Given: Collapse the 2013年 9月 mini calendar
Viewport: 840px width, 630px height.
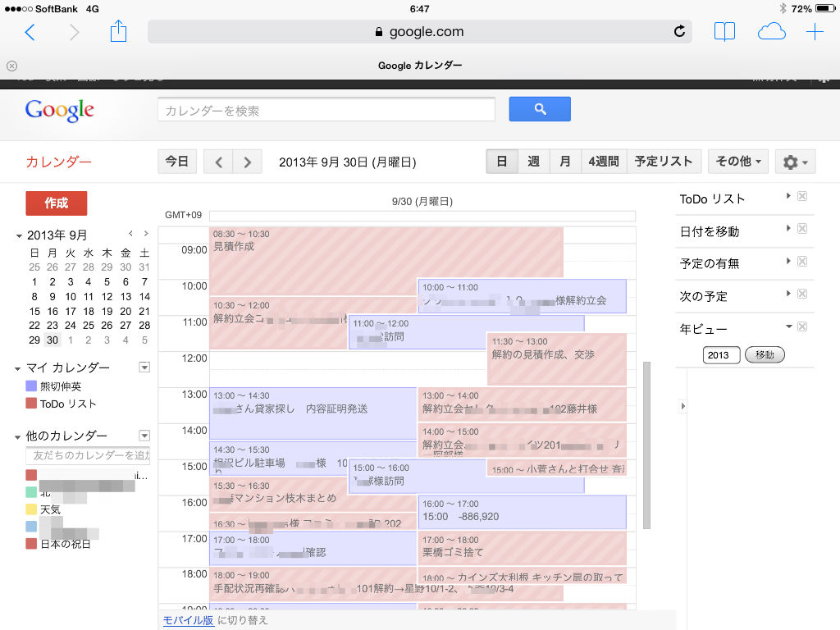Looking at the screenshot, I should point(20,235).
